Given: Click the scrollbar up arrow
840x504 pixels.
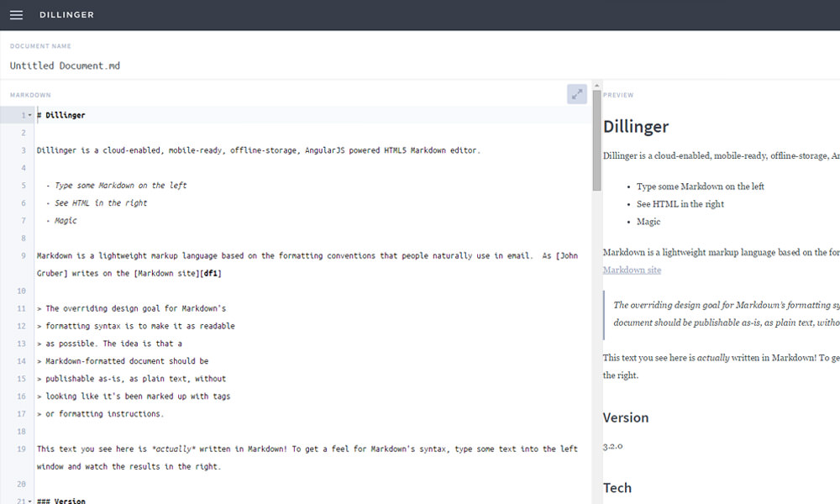Looking at the screenshot, I should [596, 85].
